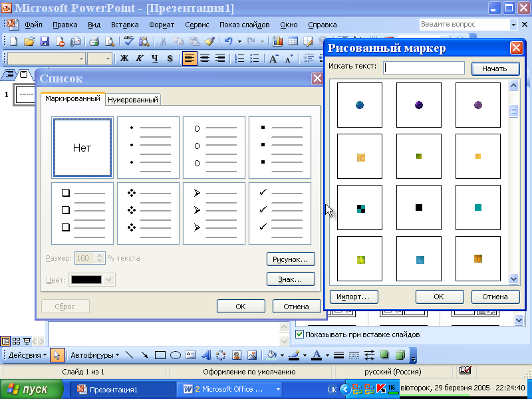Screen dimensions: 532x399
Task: Click the Select Objects pointer tool
Action: [x=57, y=355]
